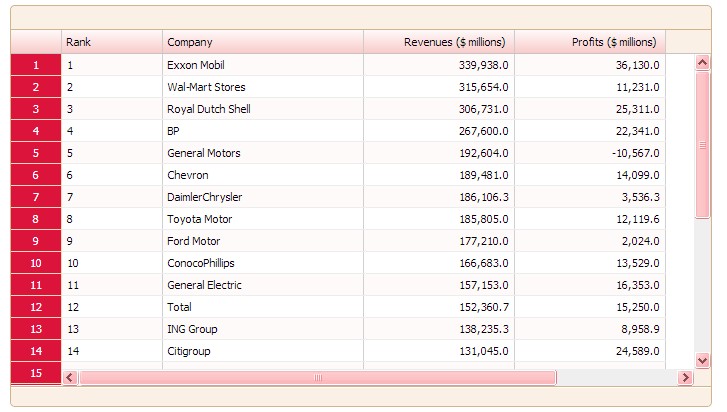Click the top-left corner select-all cell

point(36,42)
